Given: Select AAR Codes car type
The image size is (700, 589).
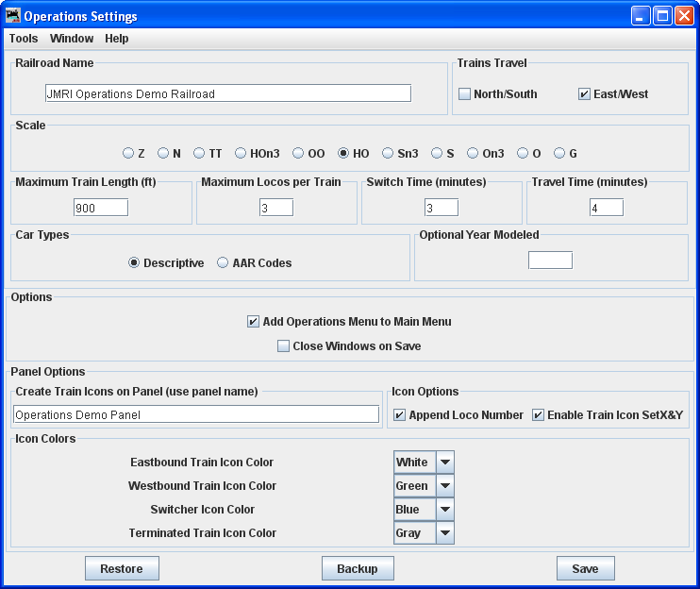Looking at the screenshot, I should [224, 263].
